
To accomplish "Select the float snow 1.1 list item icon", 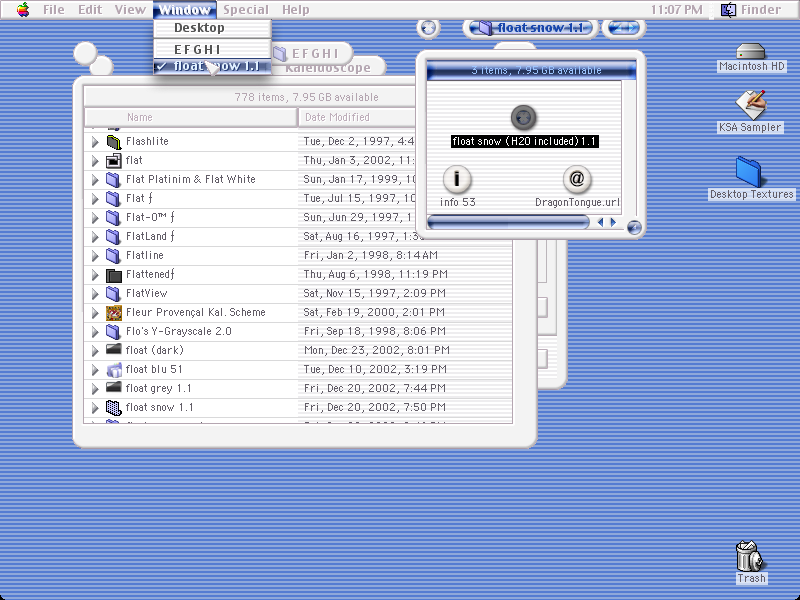I will click(x=114, y=408).
